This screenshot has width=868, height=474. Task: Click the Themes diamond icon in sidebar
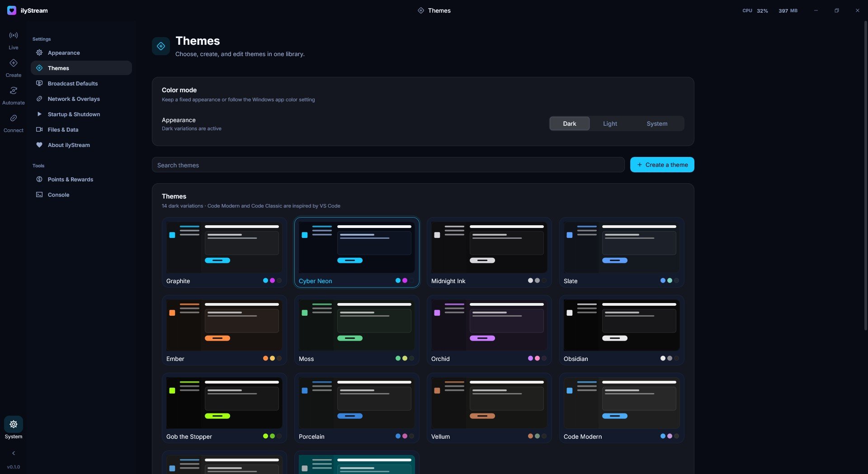39,68
